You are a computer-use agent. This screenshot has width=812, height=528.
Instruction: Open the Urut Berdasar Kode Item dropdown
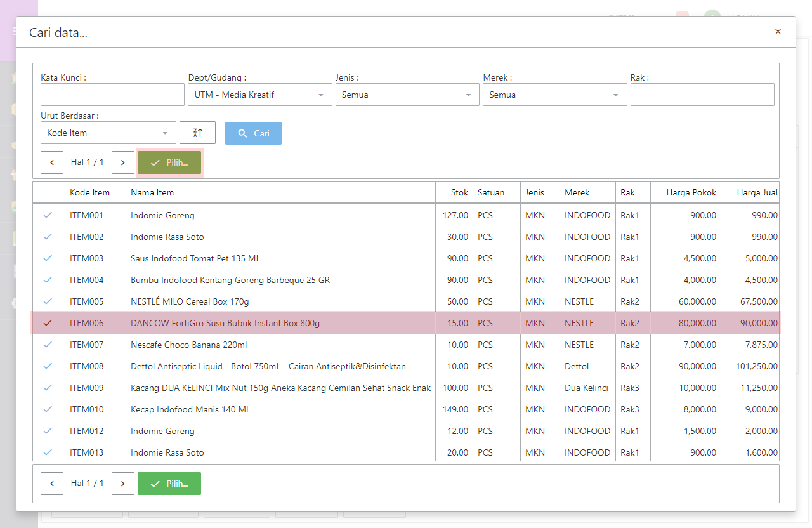(108, 133)
